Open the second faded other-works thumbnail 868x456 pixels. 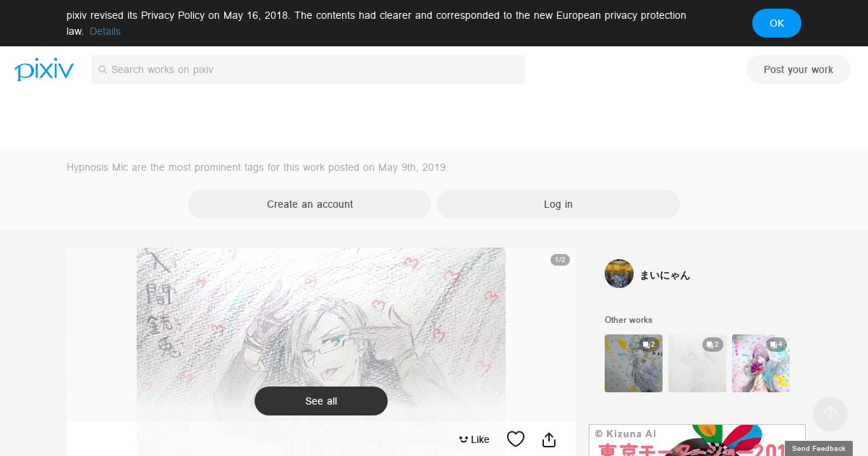click(697, 363)
